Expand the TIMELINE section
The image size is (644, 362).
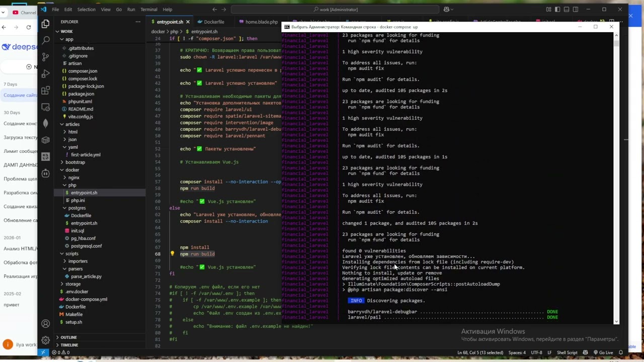click(69, 345)
